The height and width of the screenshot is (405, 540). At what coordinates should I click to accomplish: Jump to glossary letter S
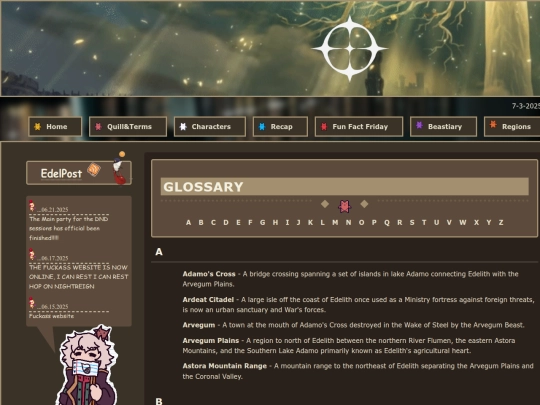click(412, 222)
